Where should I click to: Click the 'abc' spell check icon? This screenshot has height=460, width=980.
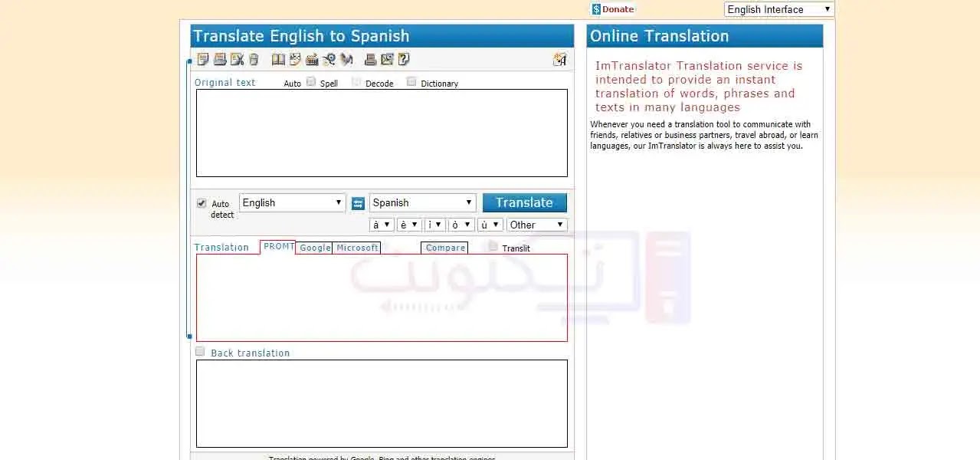pyautogui.click(x=295, y=59)
